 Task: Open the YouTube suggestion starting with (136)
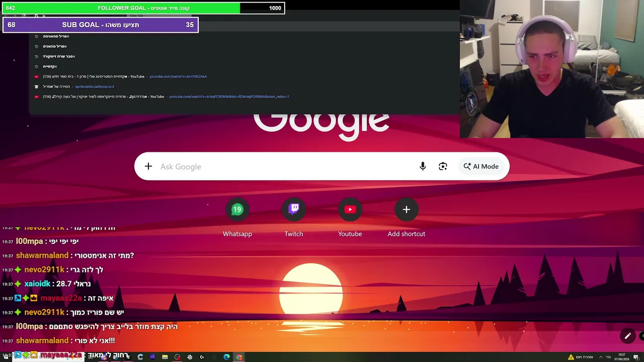[x=245, y=76]
